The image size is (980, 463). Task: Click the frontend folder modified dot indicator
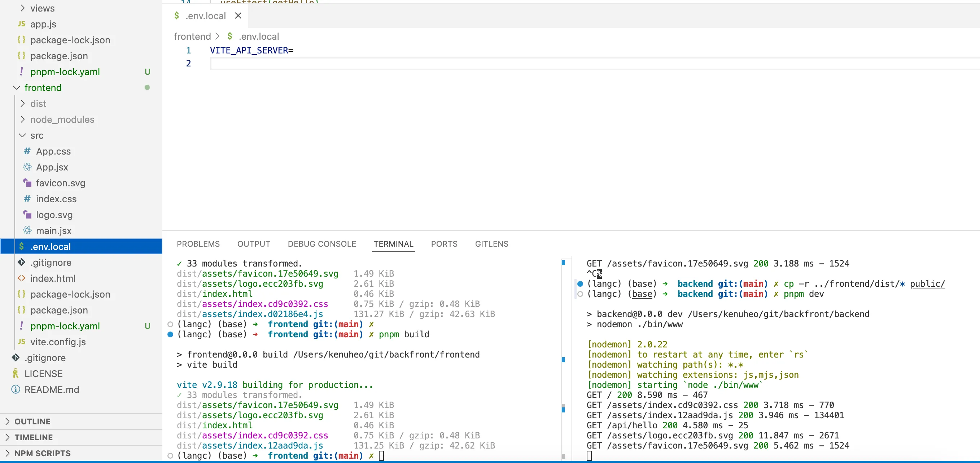147,87
